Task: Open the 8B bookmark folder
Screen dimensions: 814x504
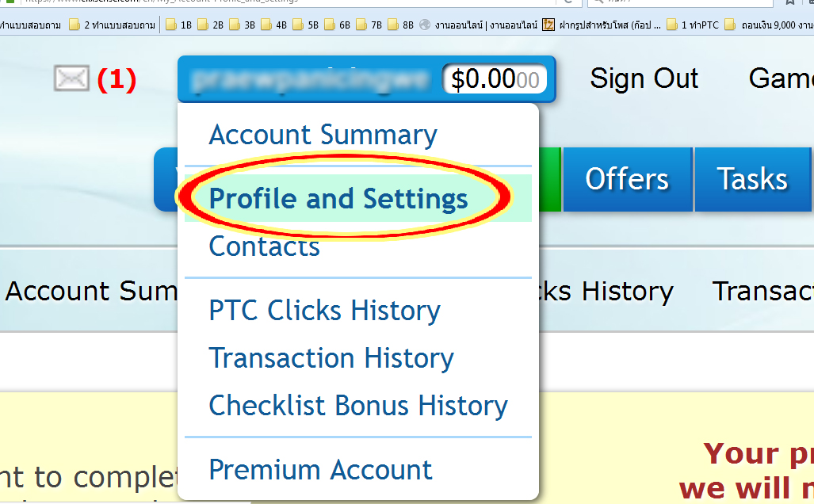Action: [x=402, y=25]
